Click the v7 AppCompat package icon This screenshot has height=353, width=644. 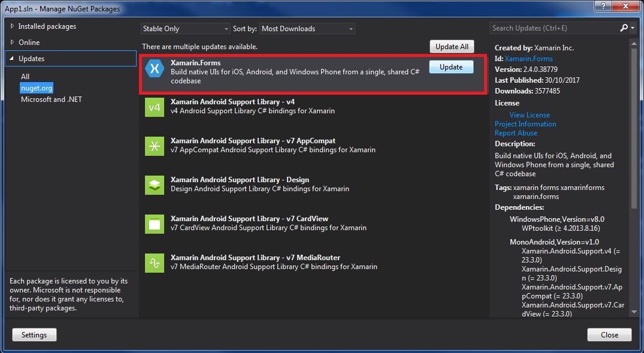[x=155, y=146]
